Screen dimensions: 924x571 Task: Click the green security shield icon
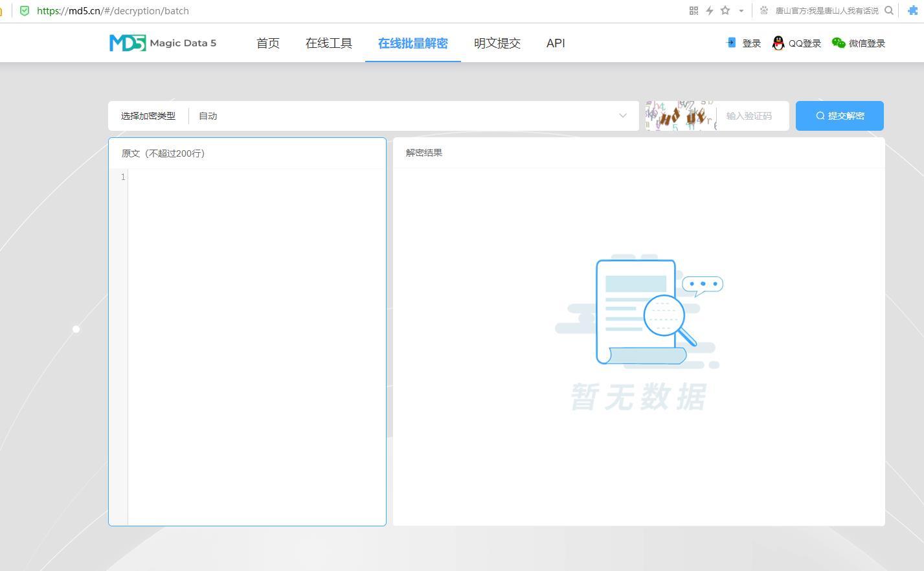click(25, 10)
